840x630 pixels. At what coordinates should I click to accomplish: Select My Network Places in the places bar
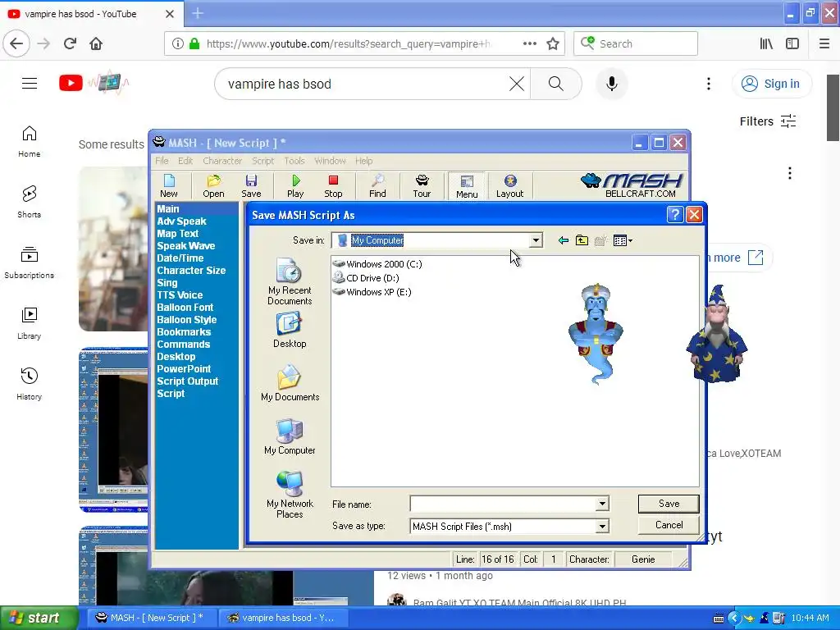[x=290, y=495]
